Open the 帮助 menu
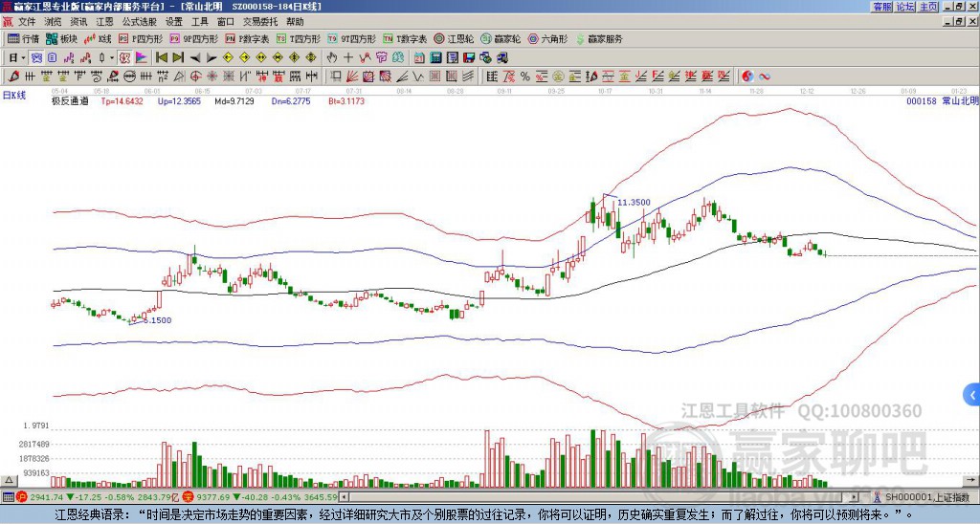Viewport: 980px width, 524px height. coord(295,22)
